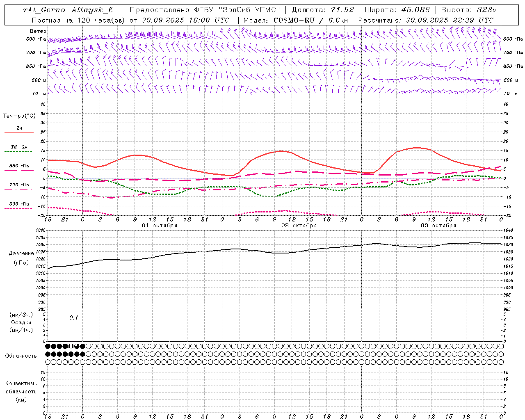Click the model name COSMO-RU / 6.6км
Image resolution: width=525 pixels, height=420 pixels.
click(310, 20)
